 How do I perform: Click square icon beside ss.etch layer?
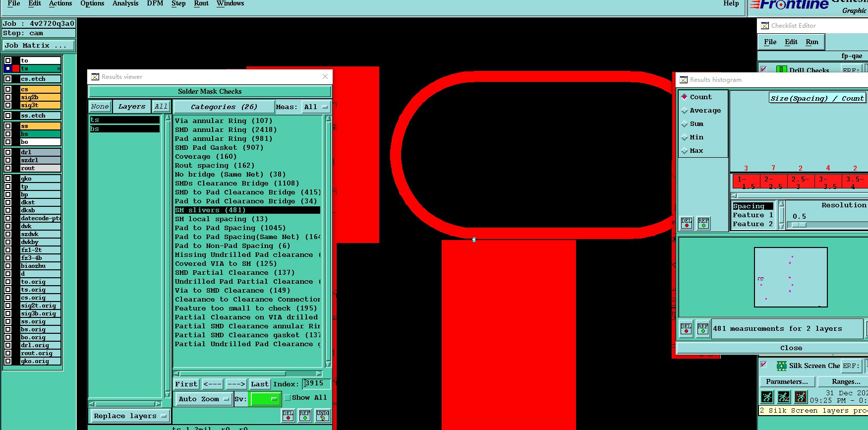[x=8, y=116]
